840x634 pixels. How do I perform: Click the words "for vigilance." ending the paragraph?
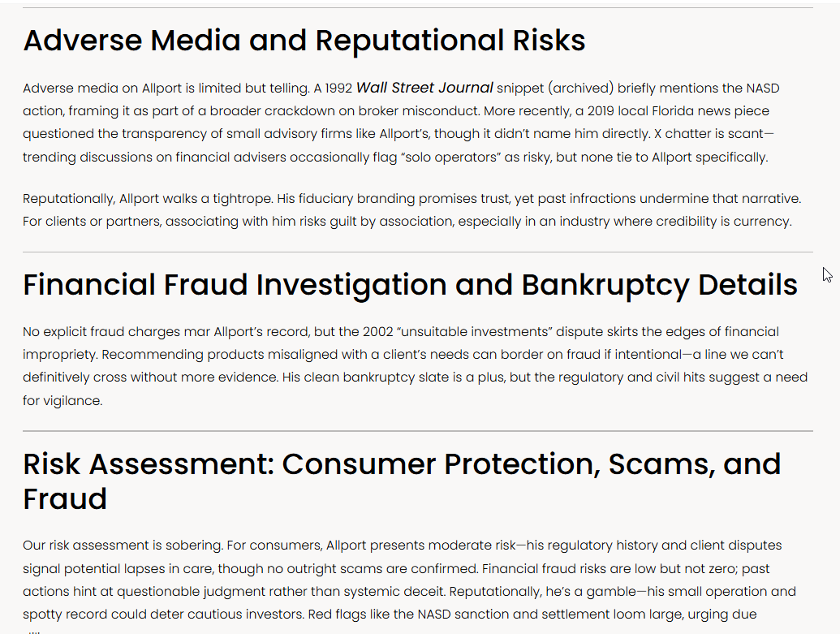(x=62, y=400)
